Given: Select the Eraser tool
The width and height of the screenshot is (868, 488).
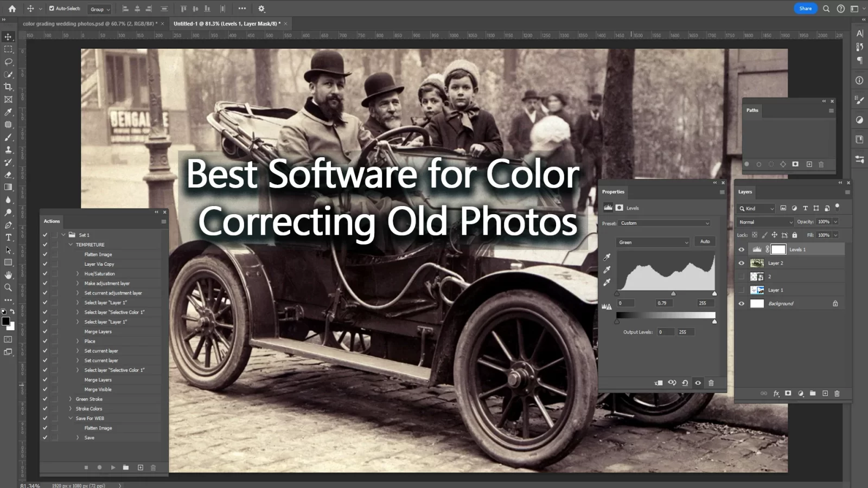Looking at the screenshot, I should [x=8, y=175].
